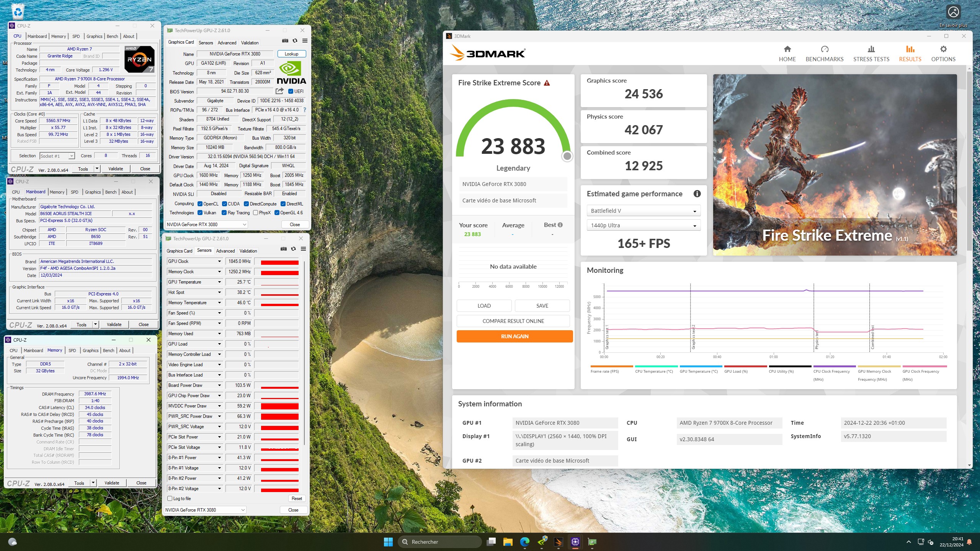Click COMPARE RESULT ONLINE button
This screenshot has width=980, height=551.
[513, 321]
